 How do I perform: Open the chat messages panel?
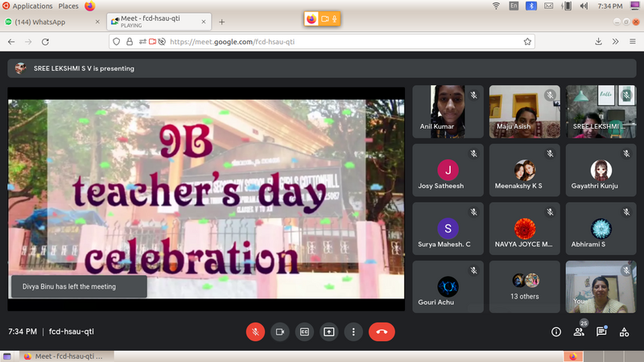click(x=601, y=331)
